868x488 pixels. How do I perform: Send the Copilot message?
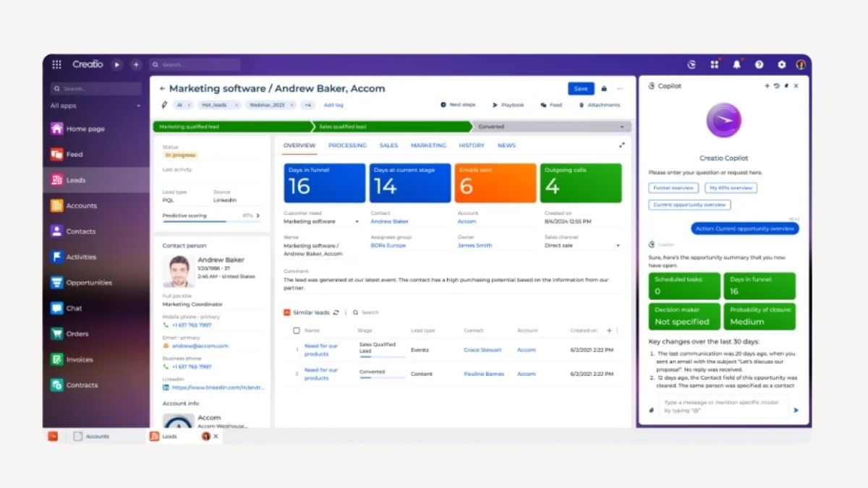(796, 410)
